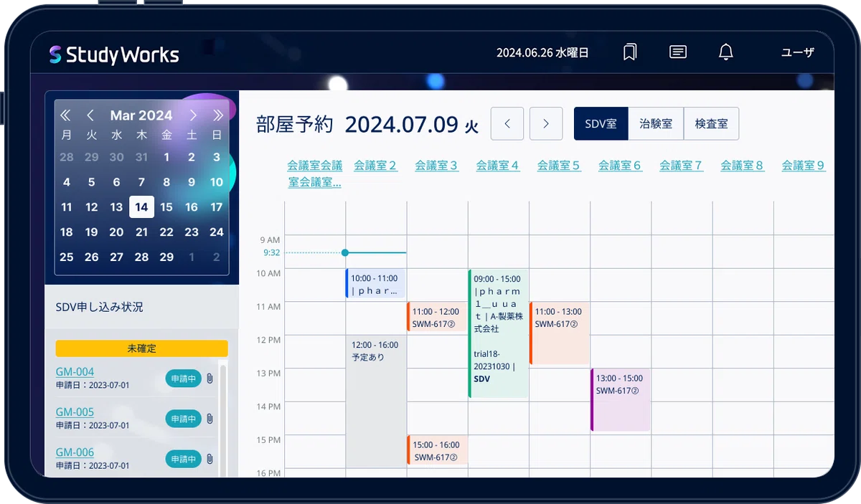Open the 会議室 5 column link
Screen dimensions: 861x504
(x=559, y=166)
